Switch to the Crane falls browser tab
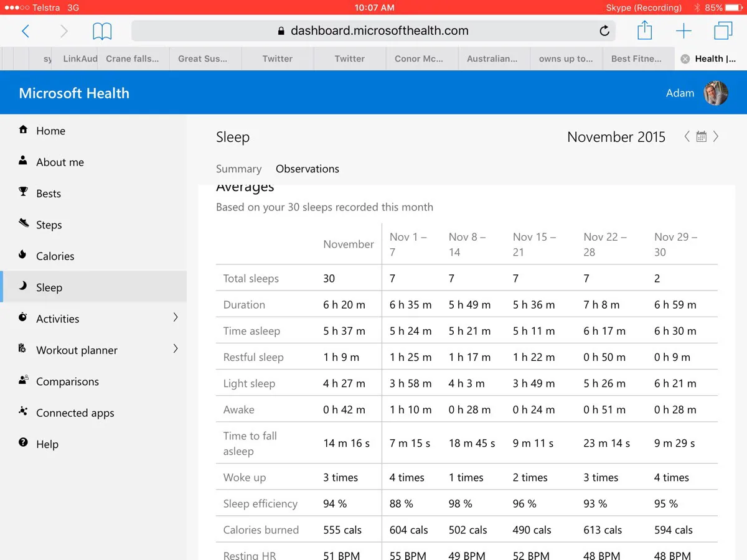Image resolution: width=747 pixels, height=560 pixels. point(133,59)
